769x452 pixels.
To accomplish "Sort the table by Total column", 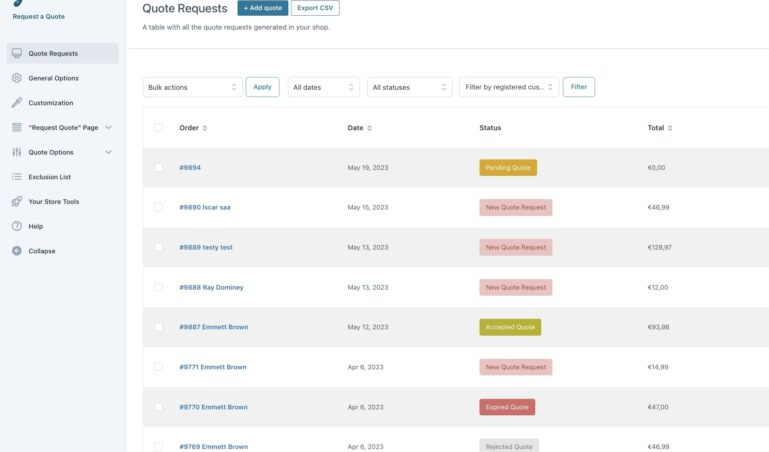I will pos(659,128).
